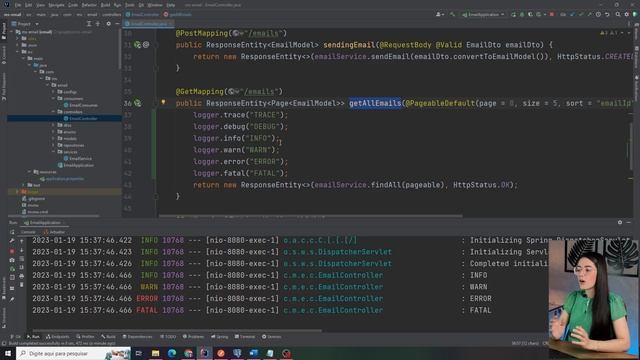
Task: Open the TODO tool window
Action: [168, 337]
